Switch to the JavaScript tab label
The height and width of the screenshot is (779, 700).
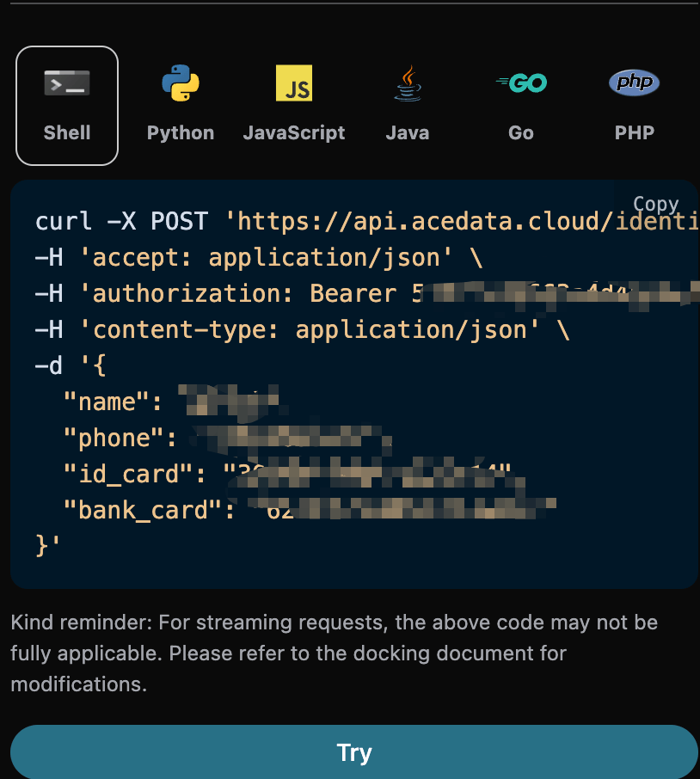pyautogui.click(x=294, y=133)
